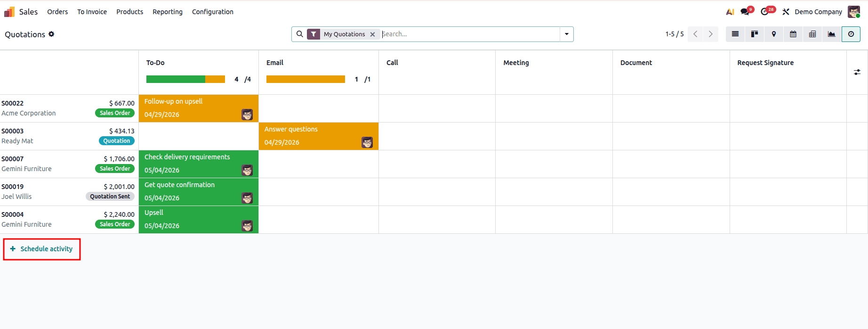
Task: Click assignee avatar on Upsell activity
Action: coord(247,226)
